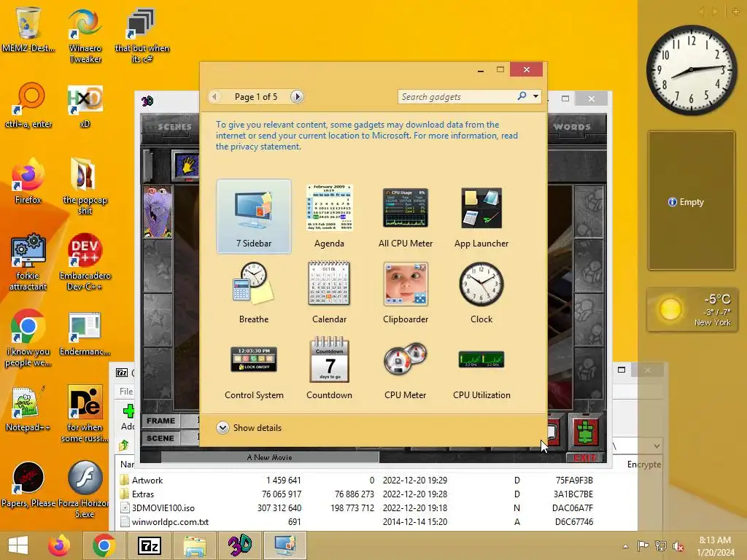Click the taskbar clock 8:13 AM
Screen dimensions: 747x560
[x=715, y=546]
